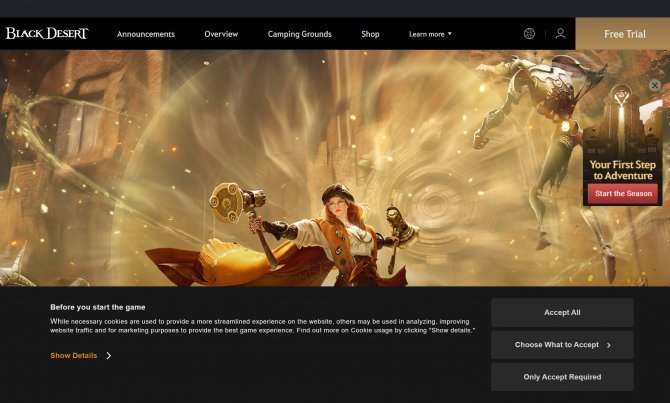Click Start the Season button
The image size is (670, 403).
[623, 194]
